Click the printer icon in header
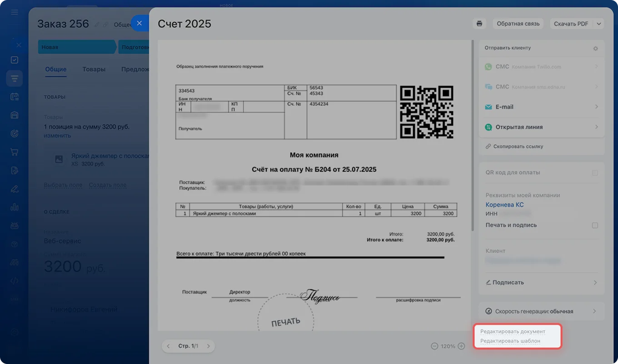This screenshot has height=364, width=618. pos(479,24)
